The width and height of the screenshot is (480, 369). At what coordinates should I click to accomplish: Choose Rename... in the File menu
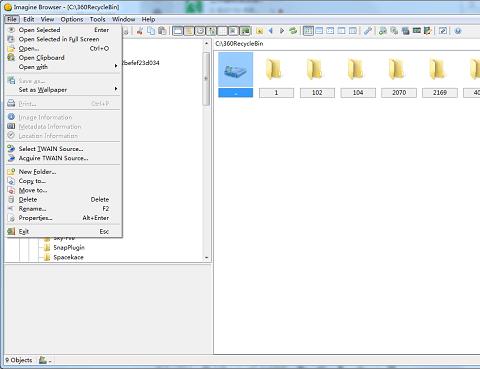(63, 209)
